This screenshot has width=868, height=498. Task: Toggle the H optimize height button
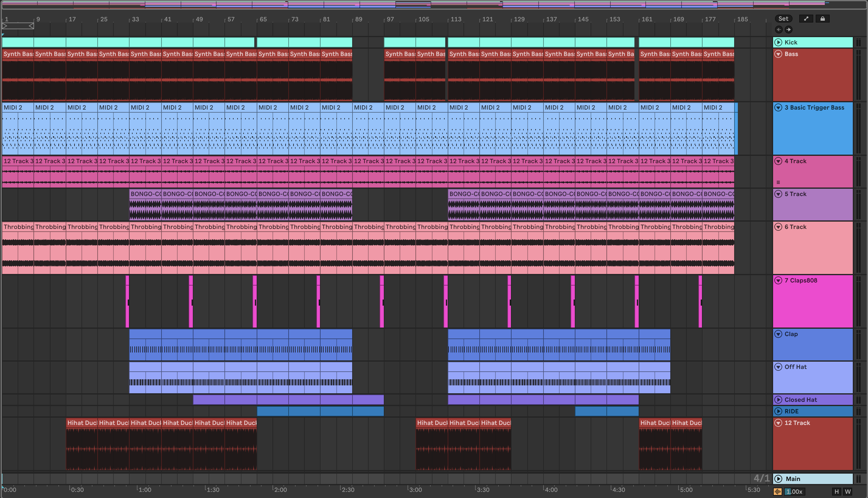point(836,492)
